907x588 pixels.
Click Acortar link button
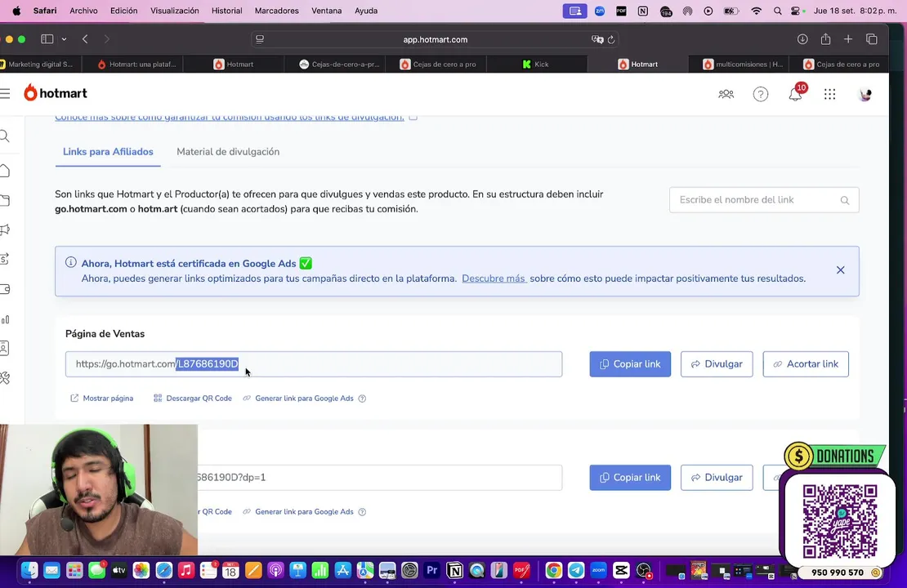click(x=806, y=364)
